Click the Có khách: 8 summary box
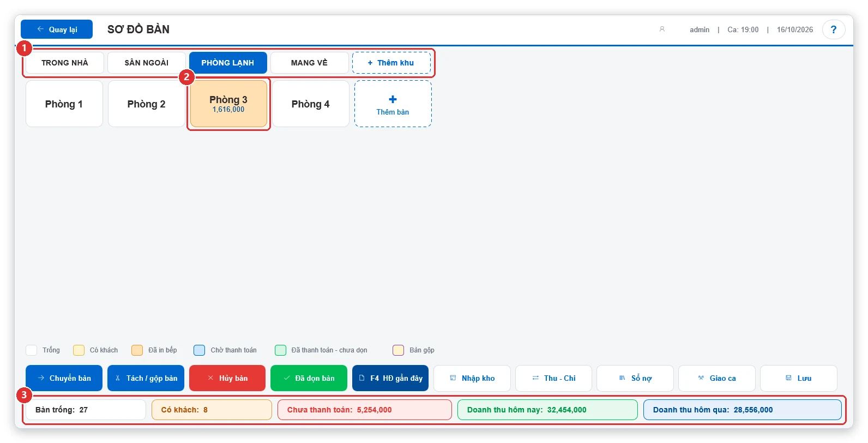The width and height of the screenshot is (868, 443). pos(212,410)
